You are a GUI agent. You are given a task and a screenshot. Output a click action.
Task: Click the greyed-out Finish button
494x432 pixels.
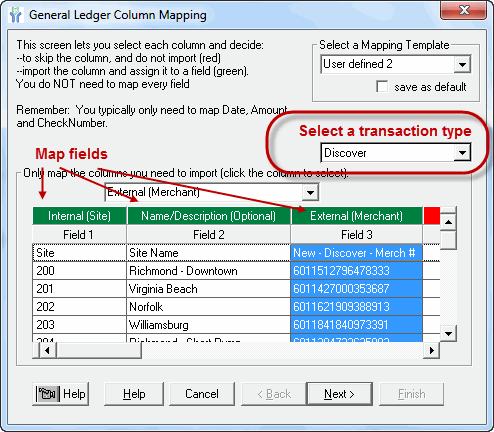[412, 394]
